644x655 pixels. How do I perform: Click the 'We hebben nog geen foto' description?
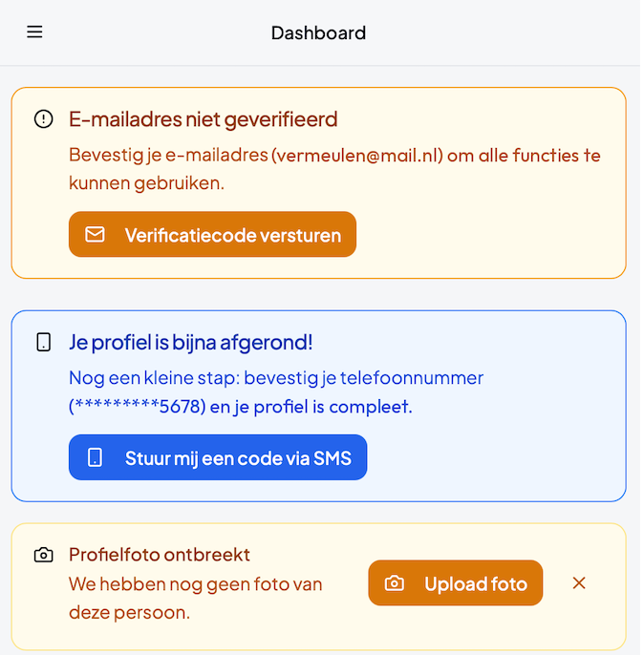click(196, 598)
